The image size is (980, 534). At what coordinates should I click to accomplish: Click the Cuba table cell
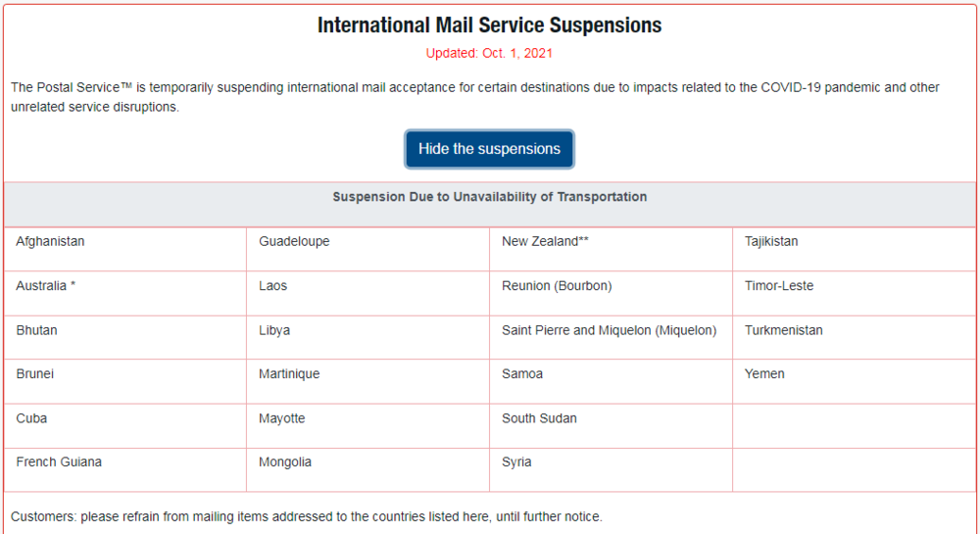click(31, 418)
